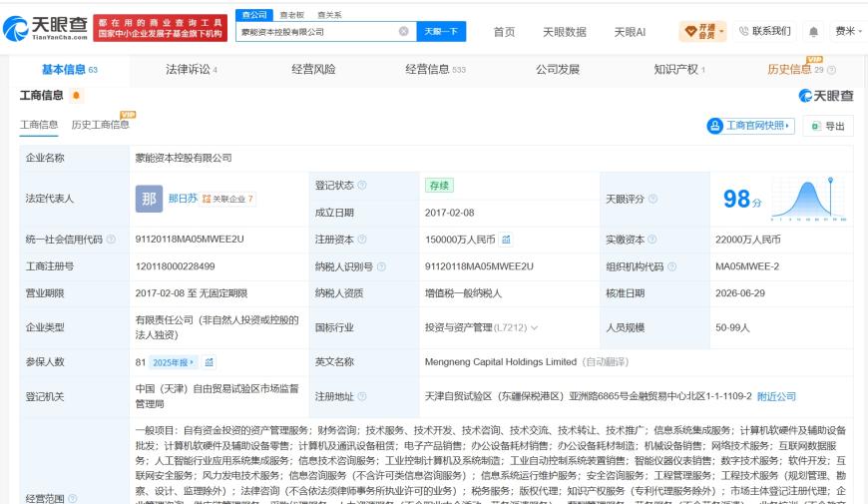Open the 费米 user account dropdown
Screen dimensions: 868x504
click(x=848, y=32)
